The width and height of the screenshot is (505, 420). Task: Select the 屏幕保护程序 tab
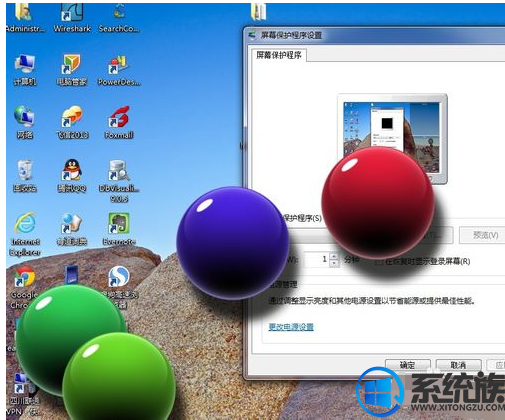tap(279, 55)
